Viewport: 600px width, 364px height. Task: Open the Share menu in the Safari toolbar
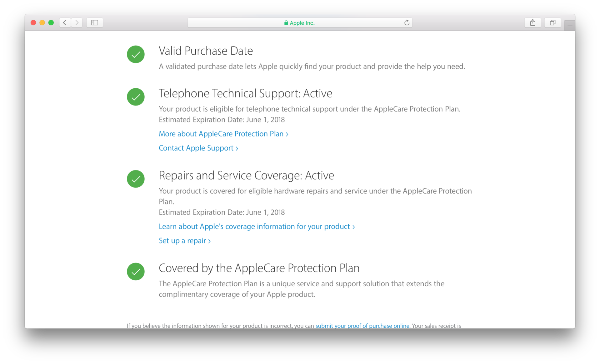(533, 22)
